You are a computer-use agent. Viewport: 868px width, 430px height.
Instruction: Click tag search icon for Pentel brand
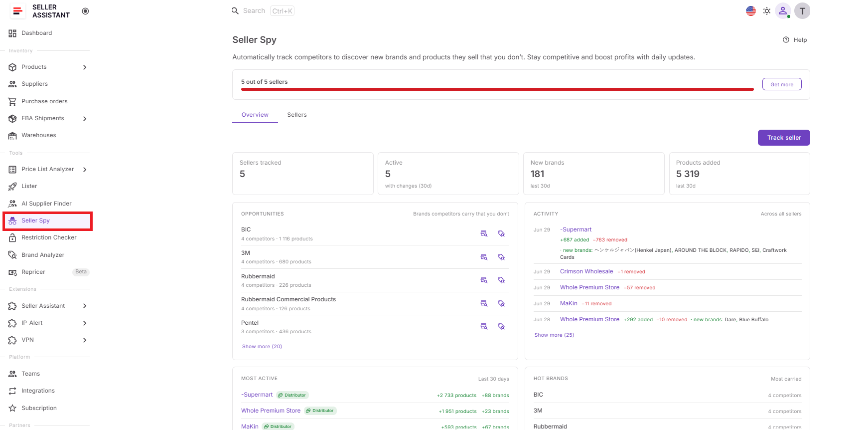(502, 326)
